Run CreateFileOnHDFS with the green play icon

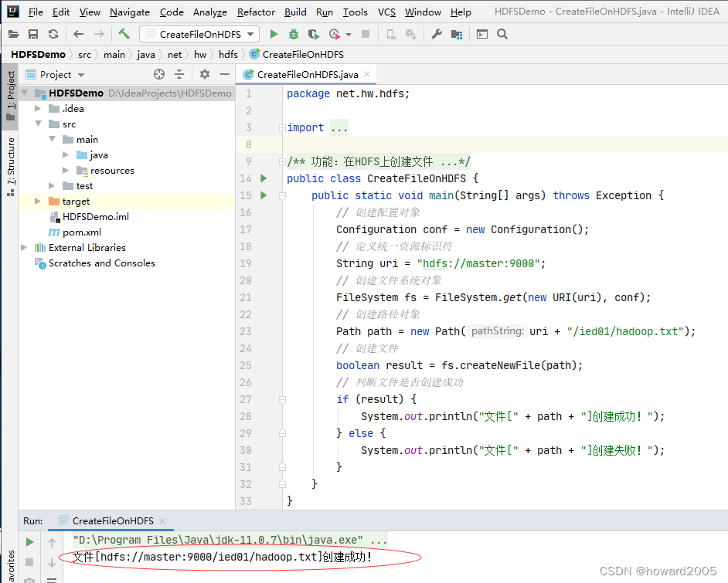point(274,34)
